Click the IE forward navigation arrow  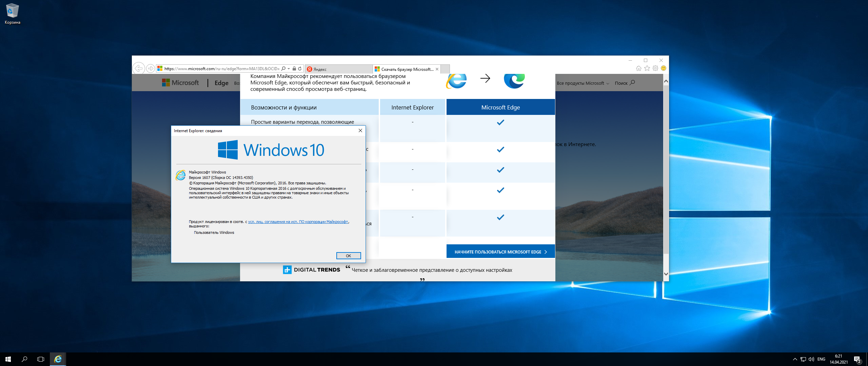tap(151, 68)
